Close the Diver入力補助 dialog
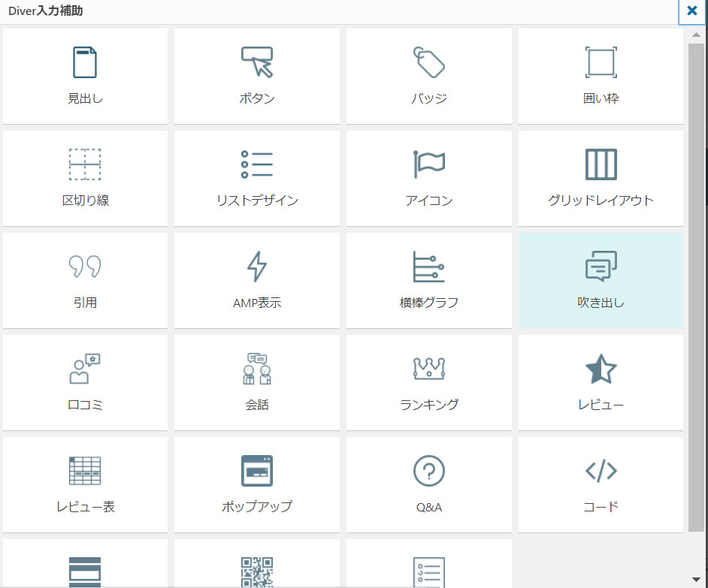Image resolution: width=708 pixels, height=588 pixels. tap(692, 12)
